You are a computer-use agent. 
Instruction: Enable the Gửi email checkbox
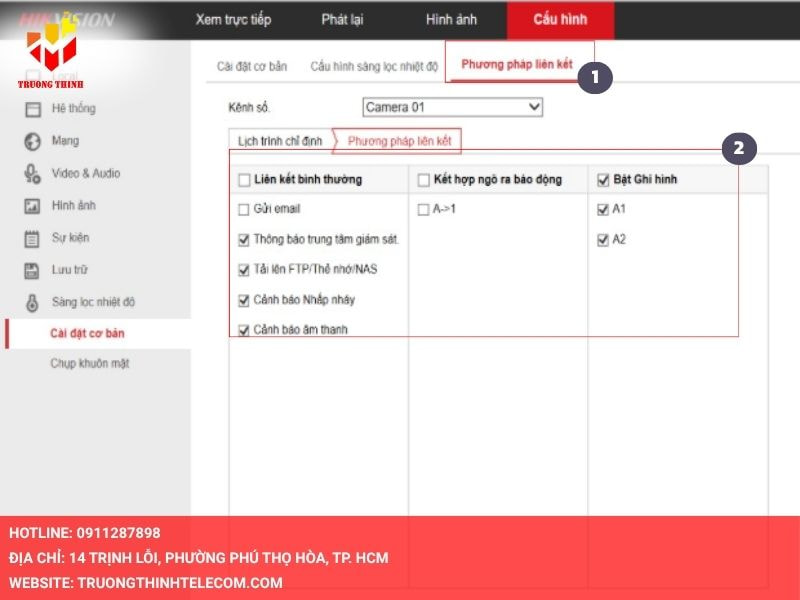pyautogui.click(x=244, y=210)
